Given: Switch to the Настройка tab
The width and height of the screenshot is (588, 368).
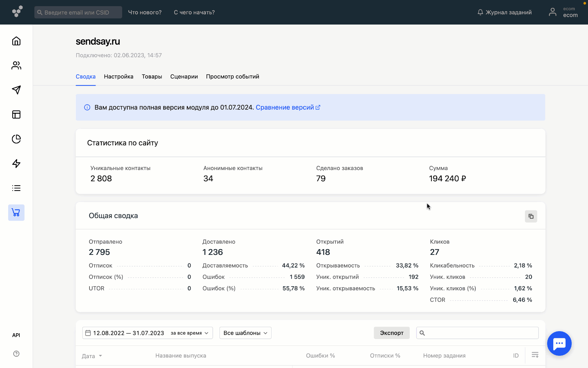Looking at the screenshot, I should (119, 77).
